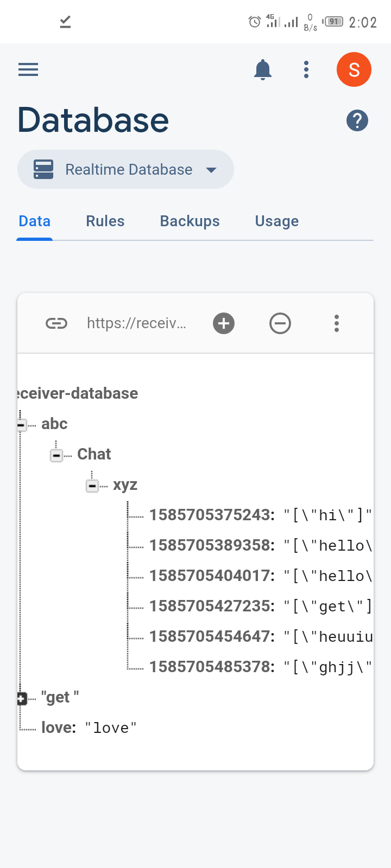
Task: Collapse the xyz node
Action: pyautogui.click(x=92, y=486)
